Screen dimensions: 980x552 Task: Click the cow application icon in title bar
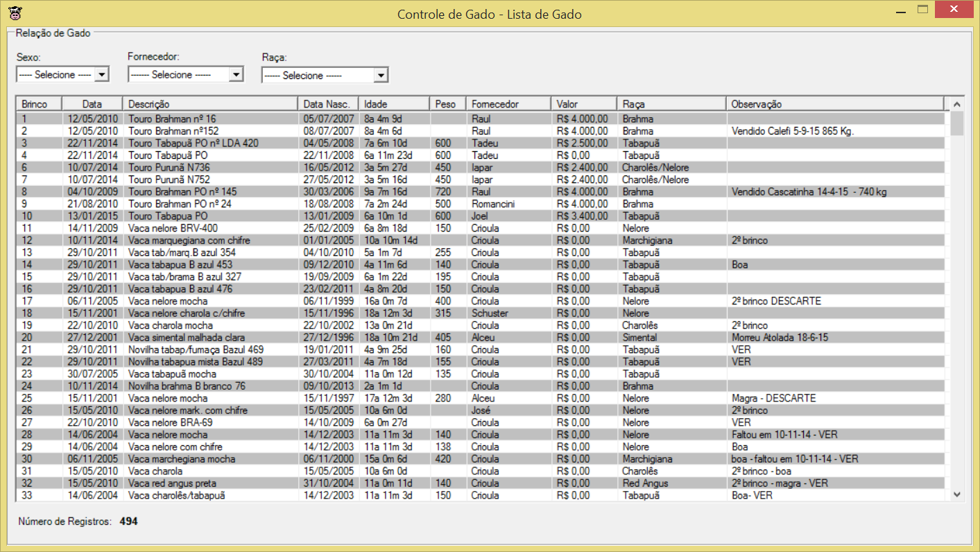click(15, 12)
